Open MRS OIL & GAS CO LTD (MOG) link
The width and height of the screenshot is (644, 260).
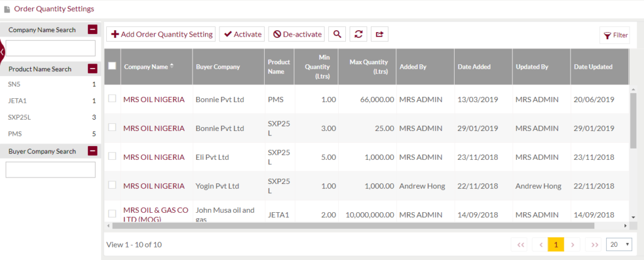pos(156,214)
